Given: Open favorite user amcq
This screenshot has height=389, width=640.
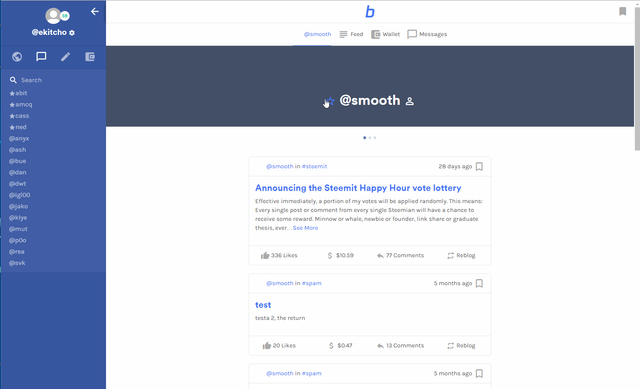Looking at the screenshot, I should coord(21,104).
